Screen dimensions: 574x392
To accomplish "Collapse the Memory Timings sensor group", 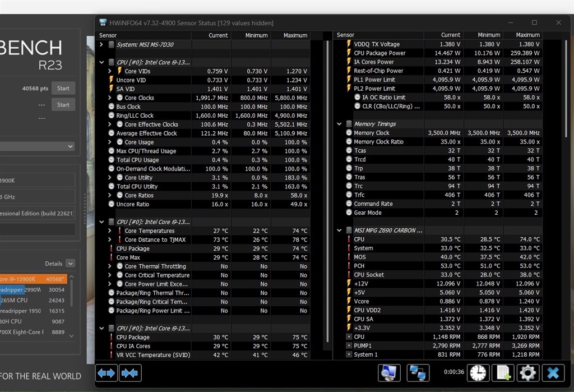I will [x=339, y=124].
